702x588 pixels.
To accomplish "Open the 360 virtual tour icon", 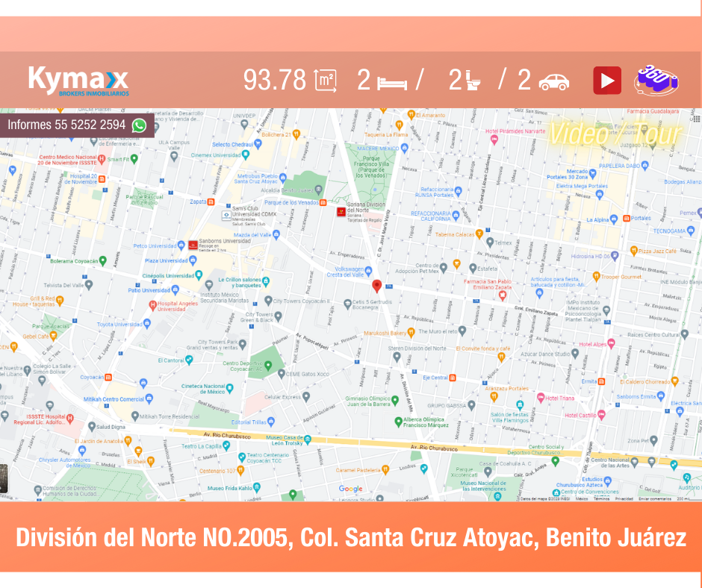I will click(x=656, y=81).
